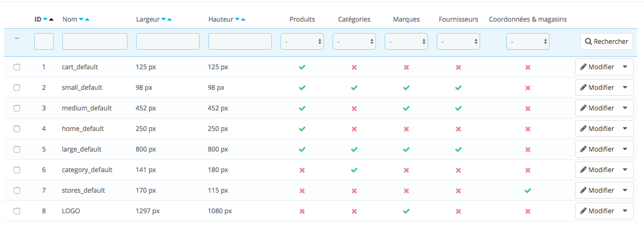Toggle stores_default Coordonnées & magasins checkmark

(528, 191)
